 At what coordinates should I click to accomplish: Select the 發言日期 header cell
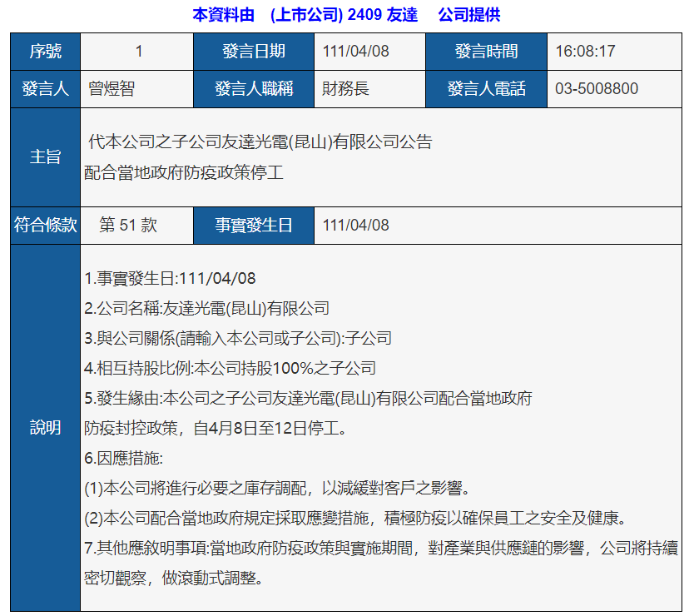[254, 52]
